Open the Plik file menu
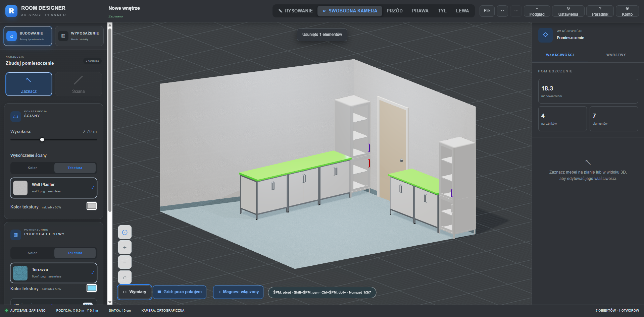Screen dimensions: 644x317 point(487,11)
